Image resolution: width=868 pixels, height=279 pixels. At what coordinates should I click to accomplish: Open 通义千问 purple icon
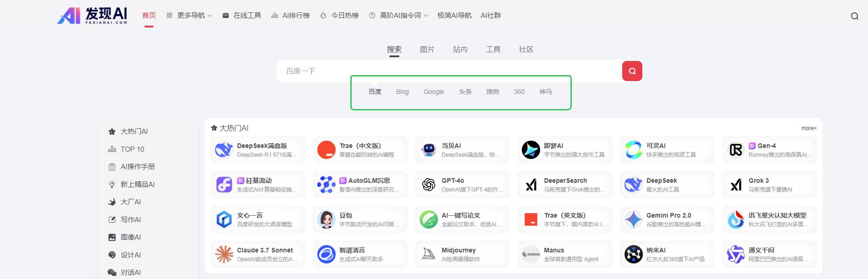point(736,254)
